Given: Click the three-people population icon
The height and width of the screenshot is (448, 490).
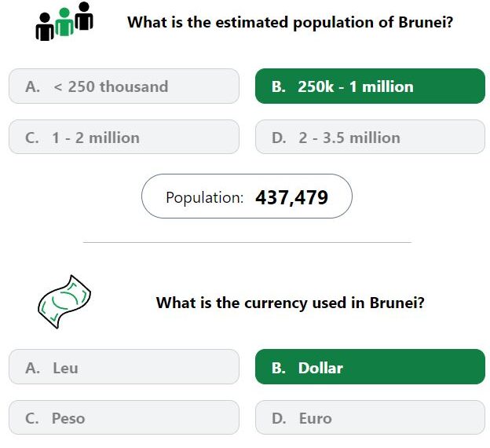Looking at the screenshot, I should click(x=64, y=21).
